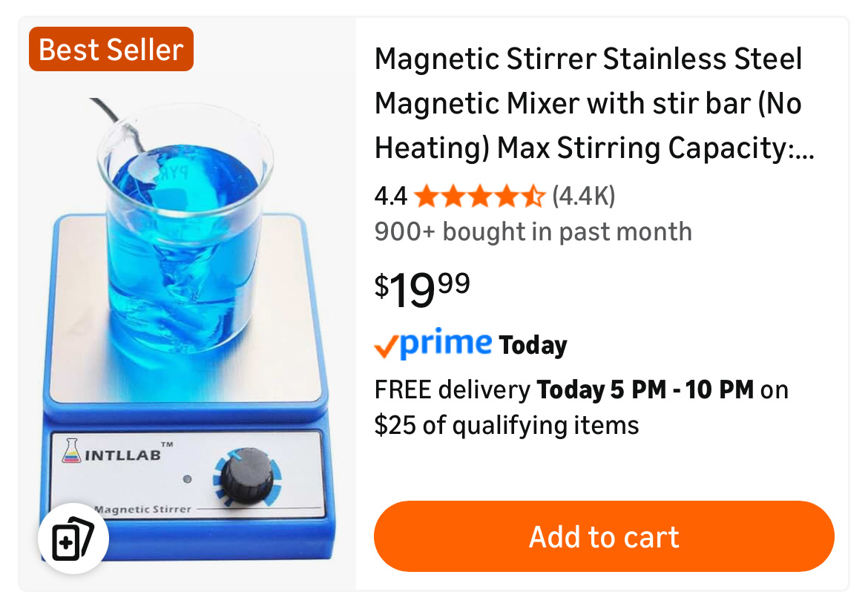Image resolution: width=868 pixels, height=609 pixels.
Task: Open the magnetic stirrer product thumbnail
Action: point(187,304)
